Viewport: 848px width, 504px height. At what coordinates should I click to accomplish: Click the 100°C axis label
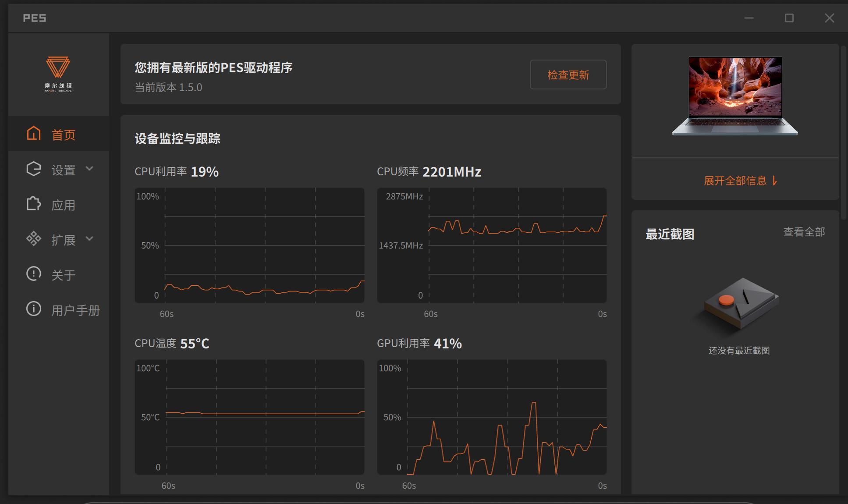pyautogui.click(x=148, y=368)
